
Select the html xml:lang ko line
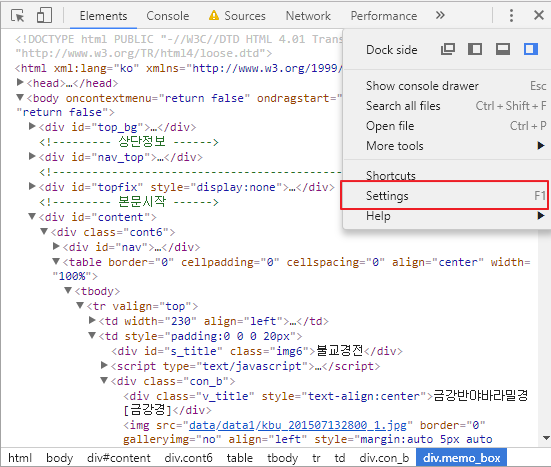point(179,68)
